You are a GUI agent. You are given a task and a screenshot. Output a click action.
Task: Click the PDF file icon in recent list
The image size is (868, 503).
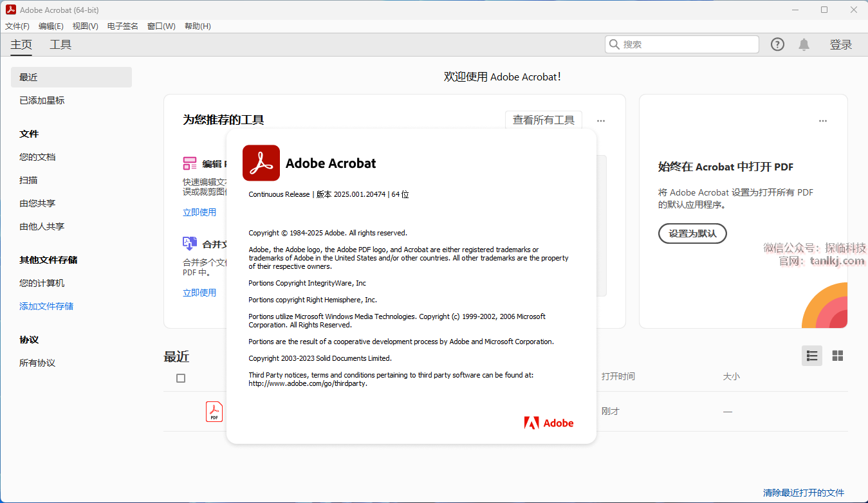click(x=214, y=412)
